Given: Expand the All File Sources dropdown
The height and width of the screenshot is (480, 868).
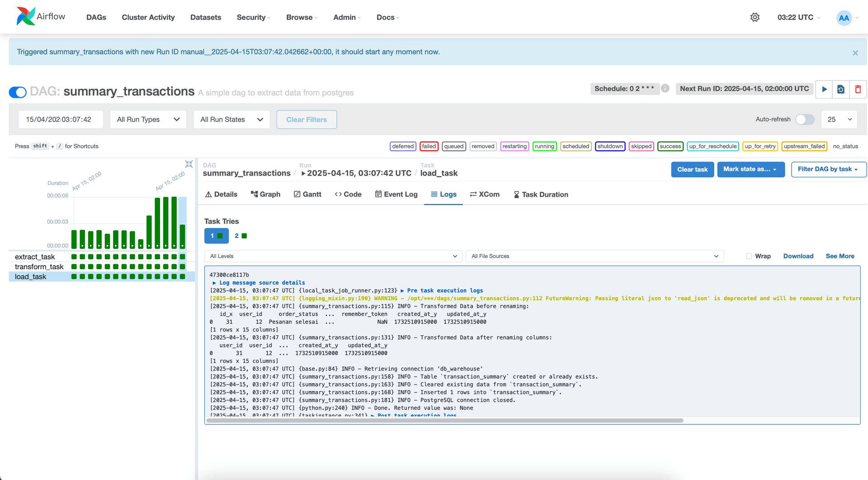Looking at the screenshot, I should [594, 256].
